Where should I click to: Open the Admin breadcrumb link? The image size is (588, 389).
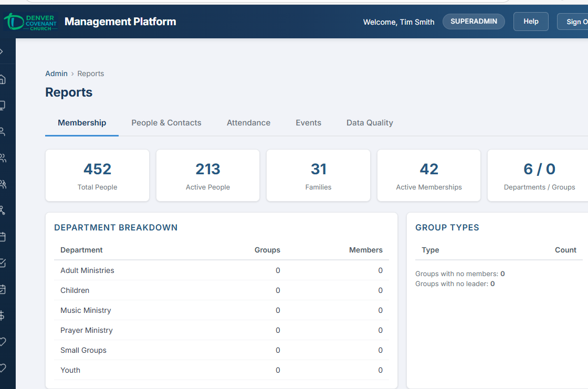click(56, 73)
